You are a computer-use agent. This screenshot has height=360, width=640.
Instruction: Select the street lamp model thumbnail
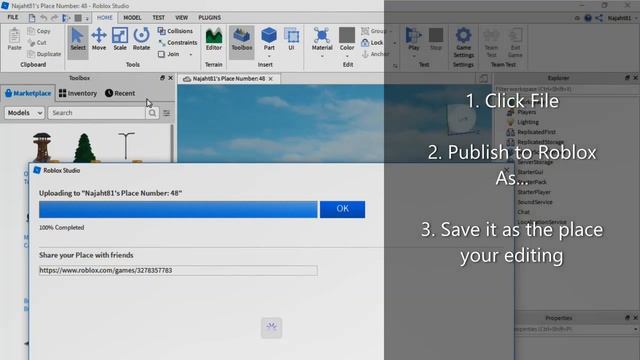[x=126, y=147]
